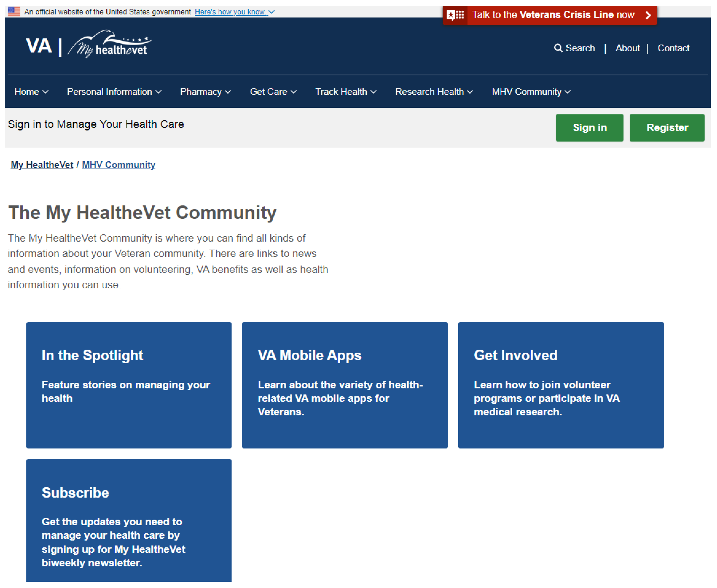Click the US flag icon
Viewport: 717px width, 588px height.
pos(14,11)
